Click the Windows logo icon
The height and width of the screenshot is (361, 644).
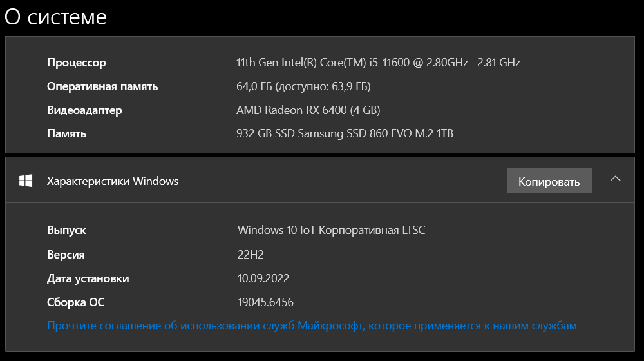coord(26,181)
